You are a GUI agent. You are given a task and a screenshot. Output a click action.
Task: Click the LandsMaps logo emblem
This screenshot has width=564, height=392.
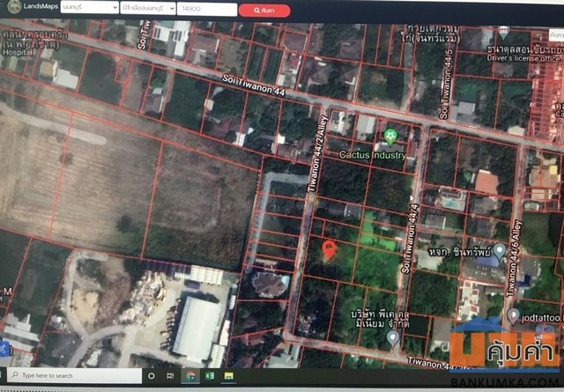[x=14, y=6]
